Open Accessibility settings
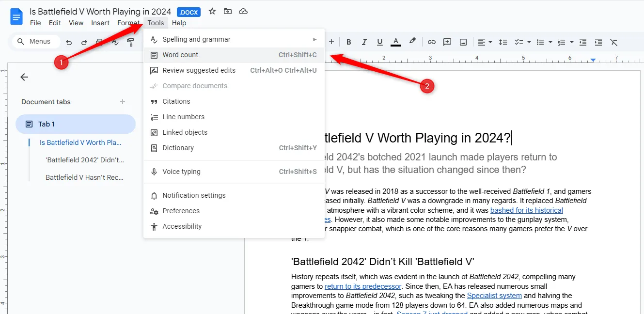 point(234,226)
